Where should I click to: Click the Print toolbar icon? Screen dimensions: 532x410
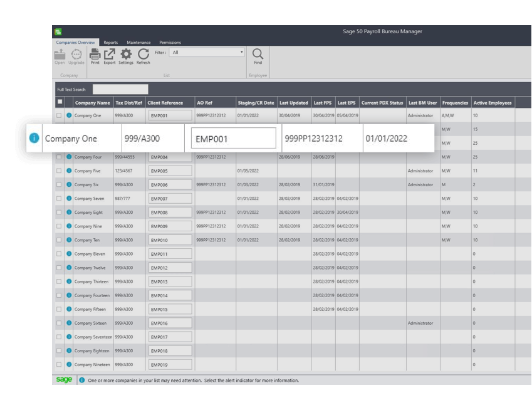[95, 55]
